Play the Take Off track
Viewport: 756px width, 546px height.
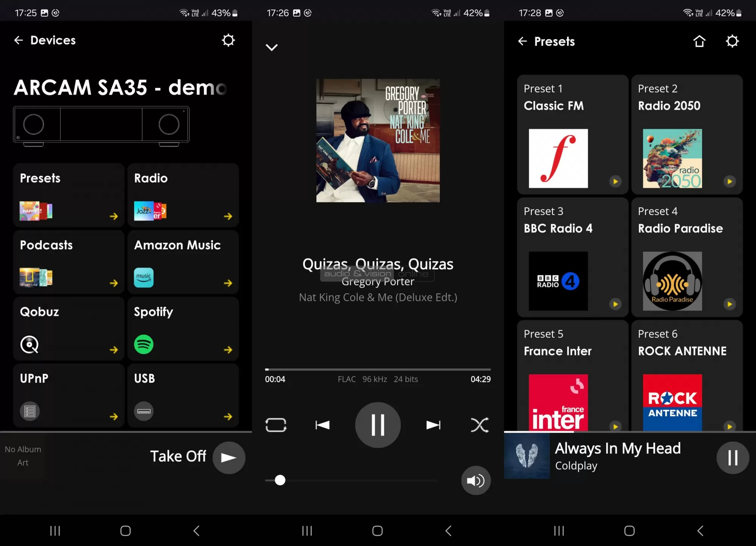(x=229, y=458)
